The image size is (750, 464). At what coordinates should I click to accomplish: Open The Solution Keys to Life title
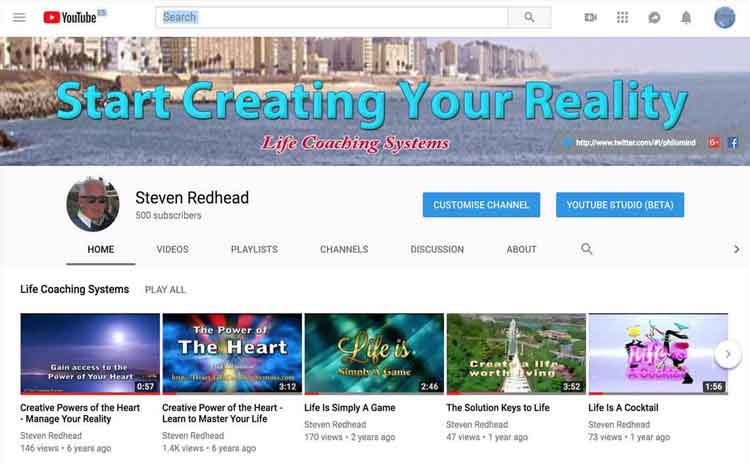[x=498, y=408]
